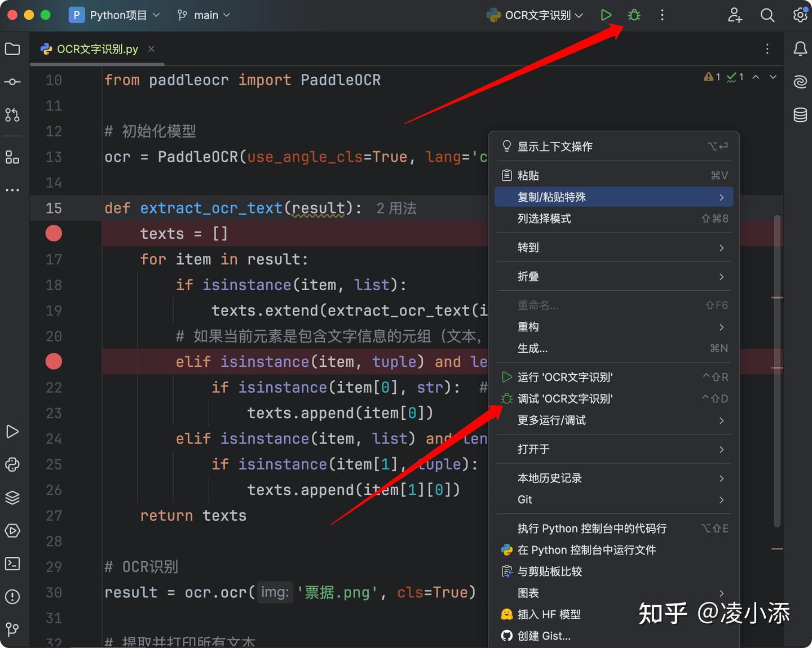Open the main branch dropdown
The image size is (812, 648).
click(x=204, y=15)
